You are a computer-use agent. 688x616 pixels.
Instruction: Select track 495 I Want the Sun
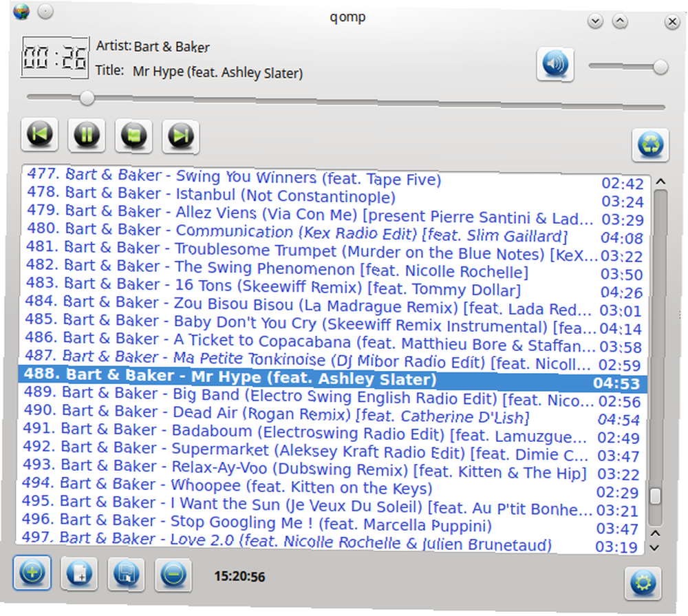[x=331, y=506]
